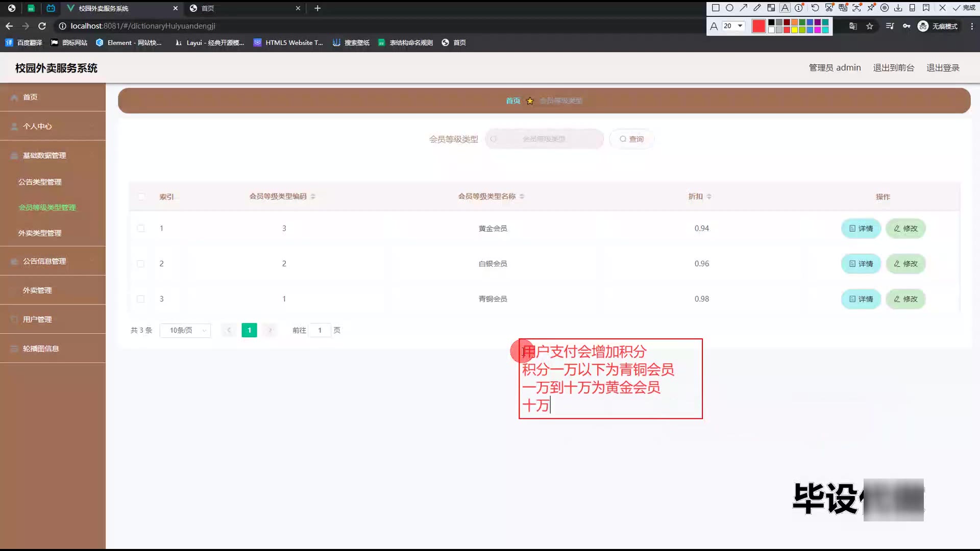Save the screenshot with download icon

tap(898, 8)
